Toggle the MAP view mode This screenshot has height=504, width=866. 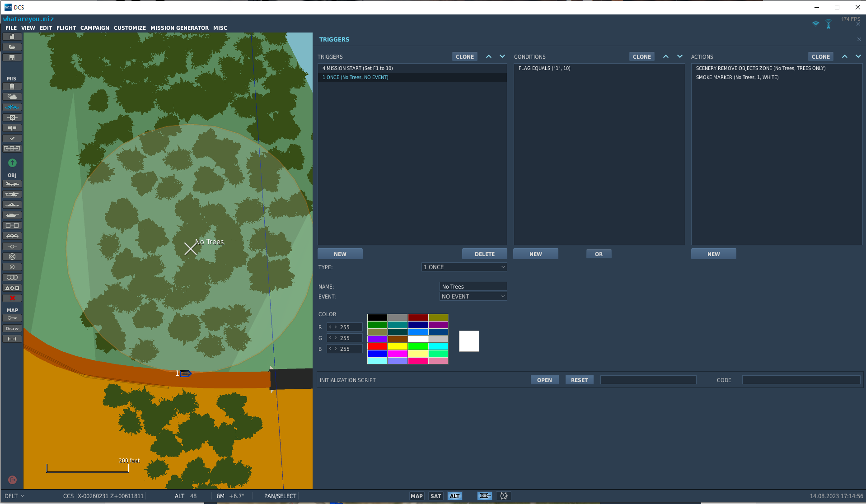417,496
